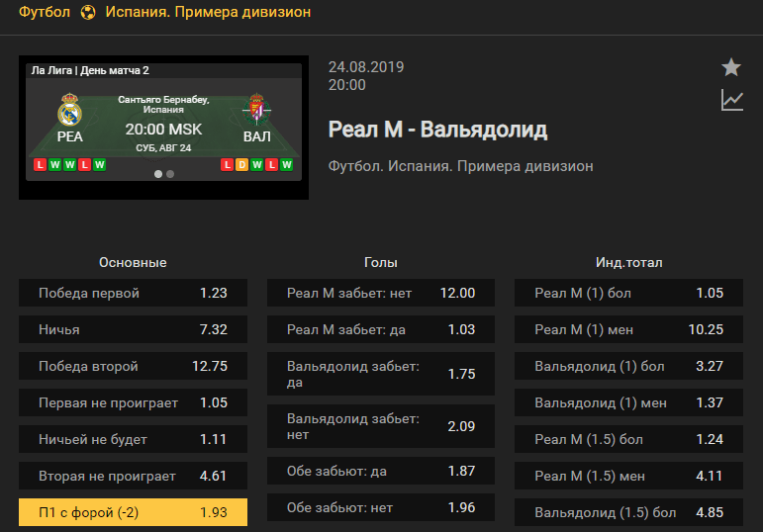Bet on Победа второй at 12.75
Image resolution: width=763 pixels, height=532 pixels.
133,366
